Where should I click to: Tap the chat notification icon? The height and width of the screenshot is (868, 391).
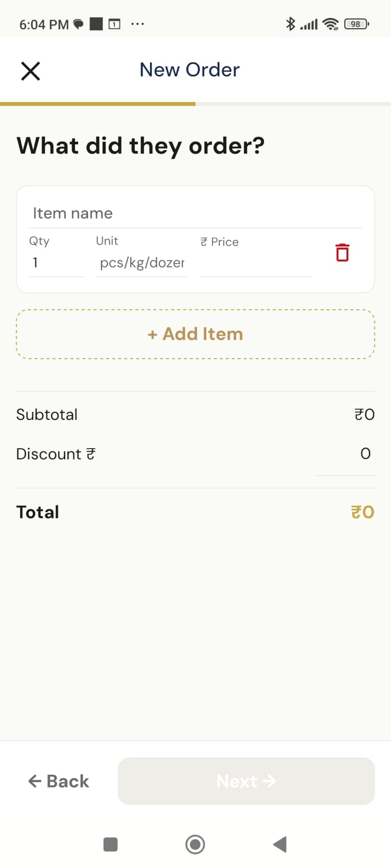coord(79,24)
